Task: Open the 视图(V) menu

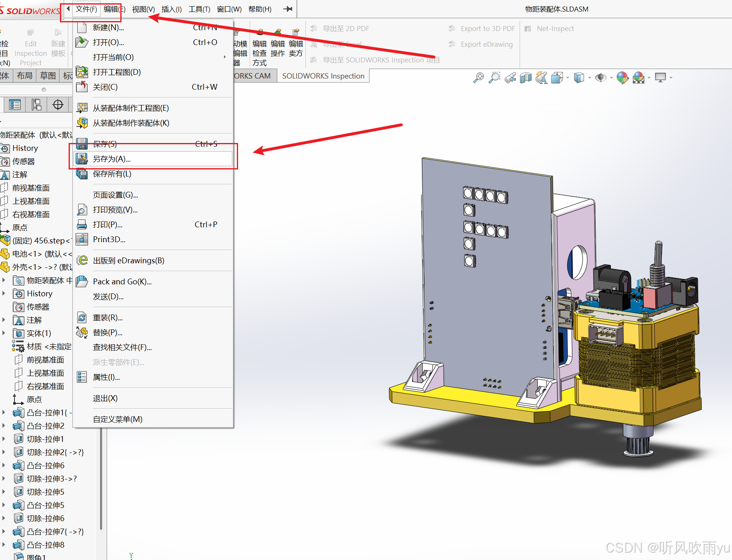Action: tap(143, 9)
